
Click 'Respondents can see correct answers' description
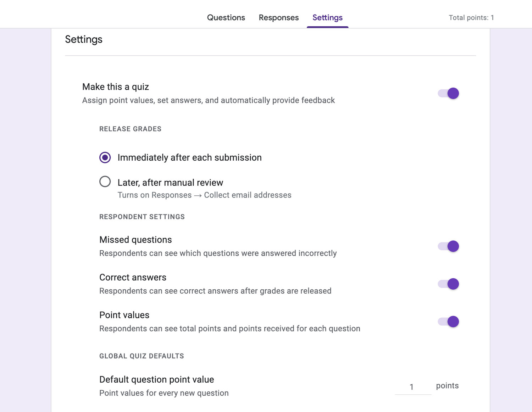tap(215, 291)
